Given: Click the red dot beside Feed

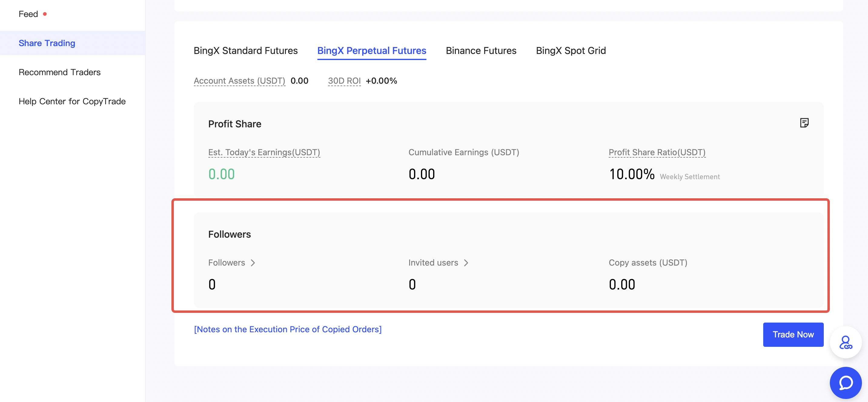Looking at the screenshot, I should 45,14.
